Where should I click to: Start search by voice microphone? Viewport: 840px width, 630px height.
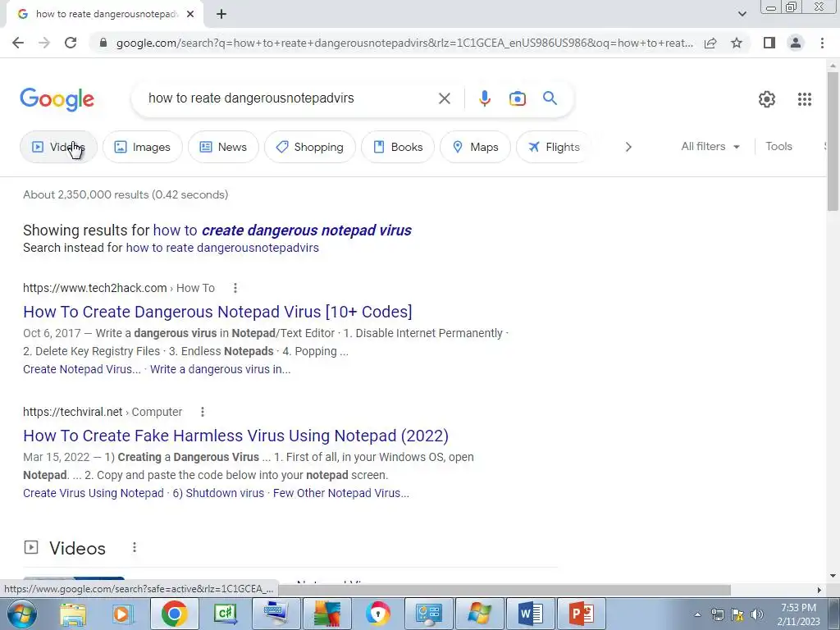coord(484,98)
